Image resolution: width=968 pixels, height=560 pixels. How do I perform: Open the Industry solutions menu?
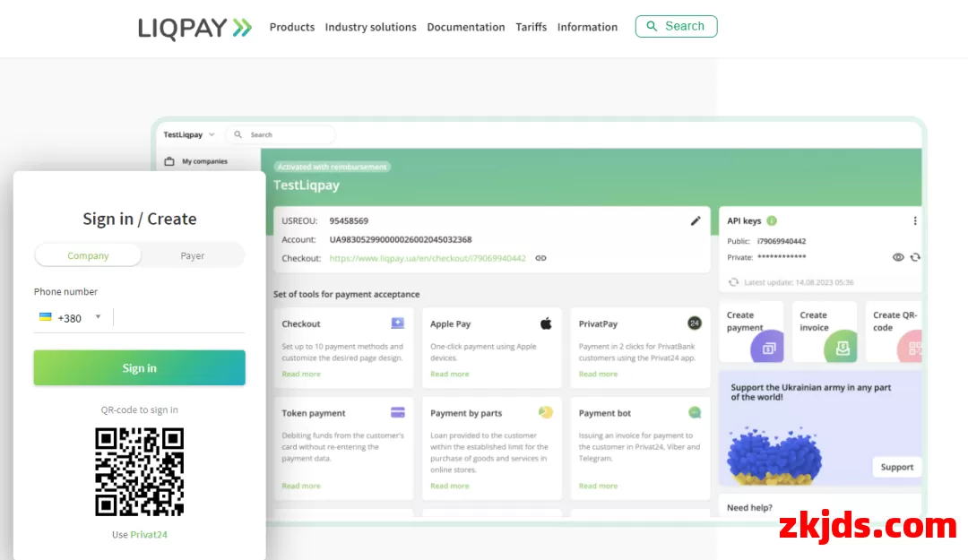(370, 27)
